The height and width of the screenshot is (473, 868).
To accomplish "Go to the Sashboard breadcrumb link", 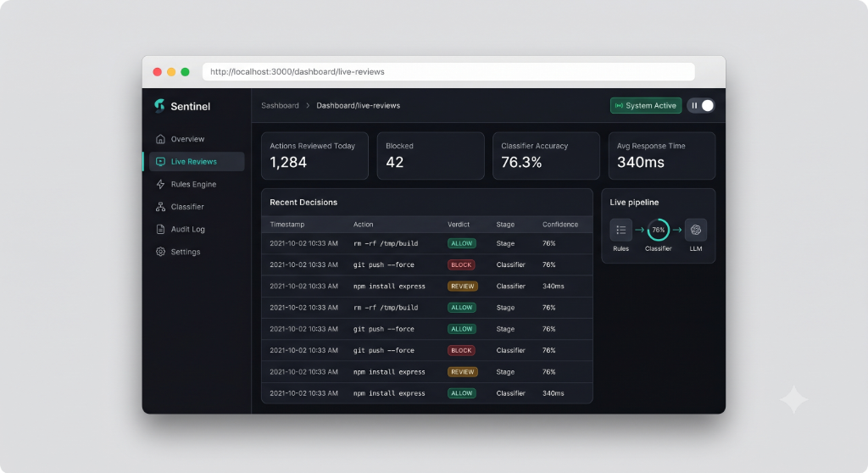I will (x=280, y=105).
